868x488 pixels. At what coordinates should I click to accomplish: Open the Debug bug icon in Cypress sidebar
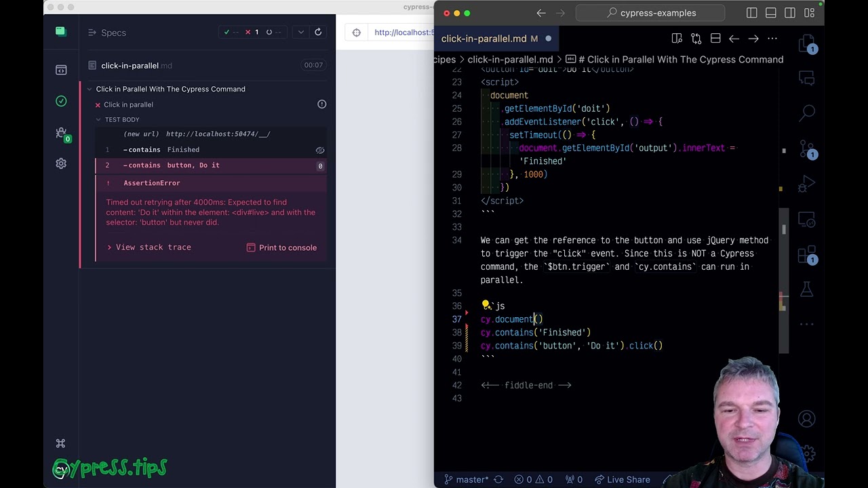(x=61, y=133)
